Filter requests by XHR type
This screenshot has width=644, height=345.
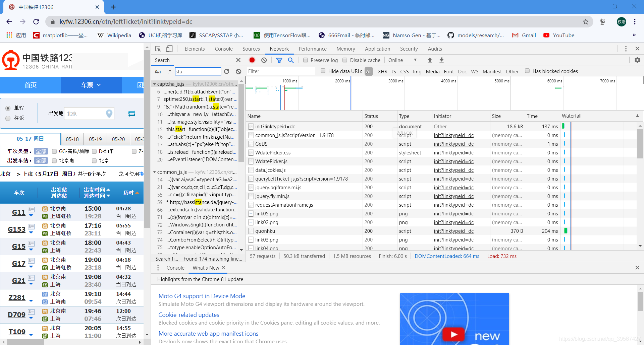[x=382, y=71]
